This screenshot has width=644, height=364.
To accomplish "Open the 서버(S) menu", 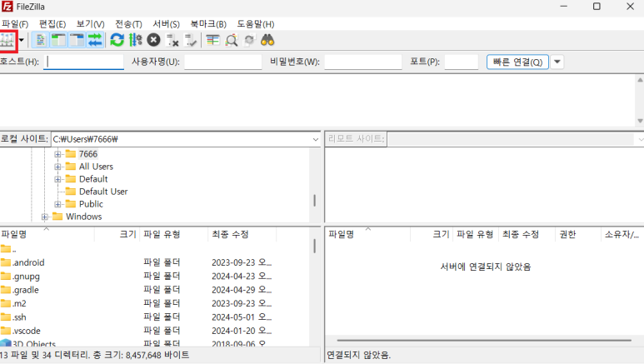I will [167, 24].
